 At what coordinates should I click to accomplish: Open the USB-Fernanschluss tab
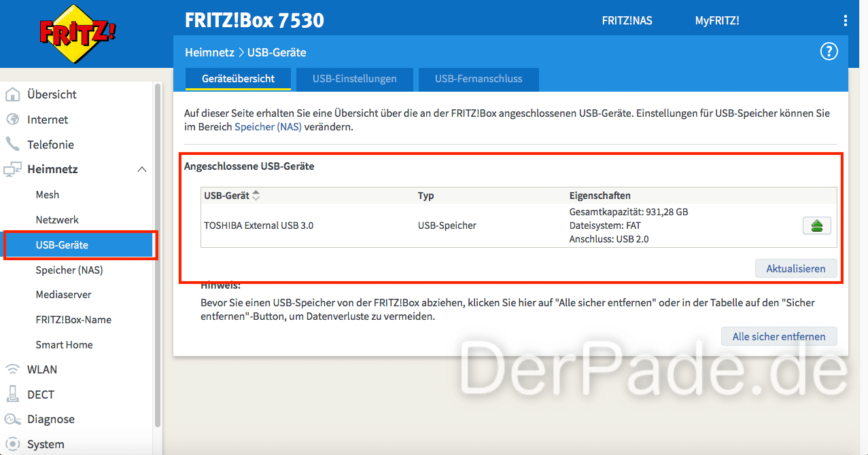click(x=479, y=79)
